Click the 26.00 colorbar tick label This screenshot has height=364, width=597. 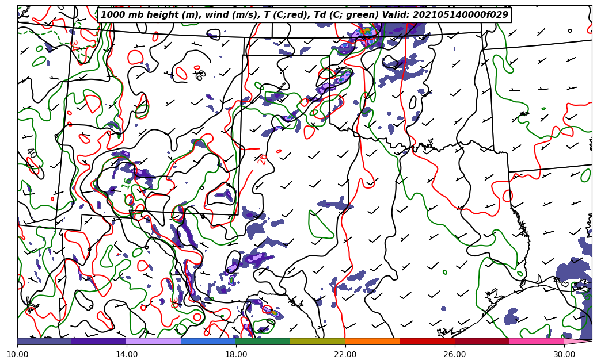click(455, 354)
